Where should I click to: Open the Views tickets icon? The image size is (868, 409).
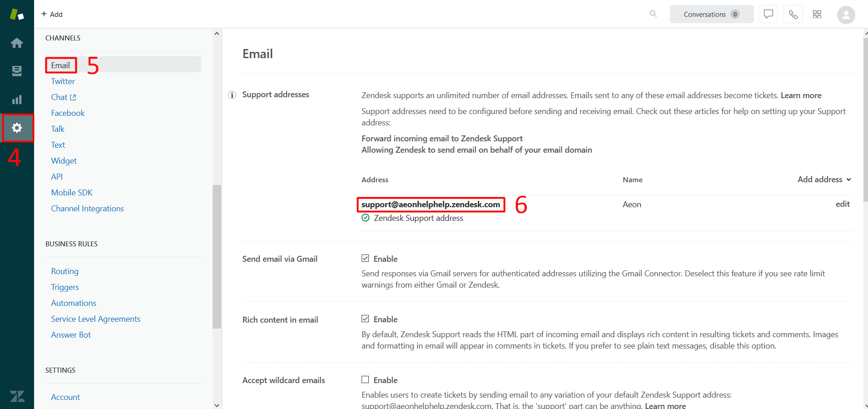[x=17, y=71]
